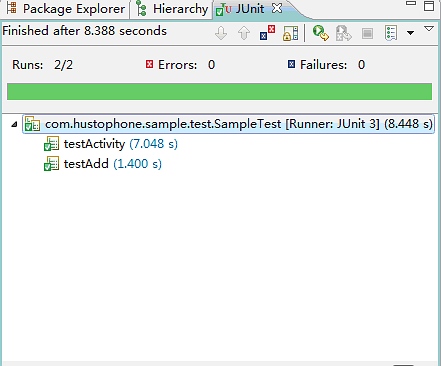Screen dimensions: 441x366
Task: Switch to Package Explorer tab
Action: [66, 9]
